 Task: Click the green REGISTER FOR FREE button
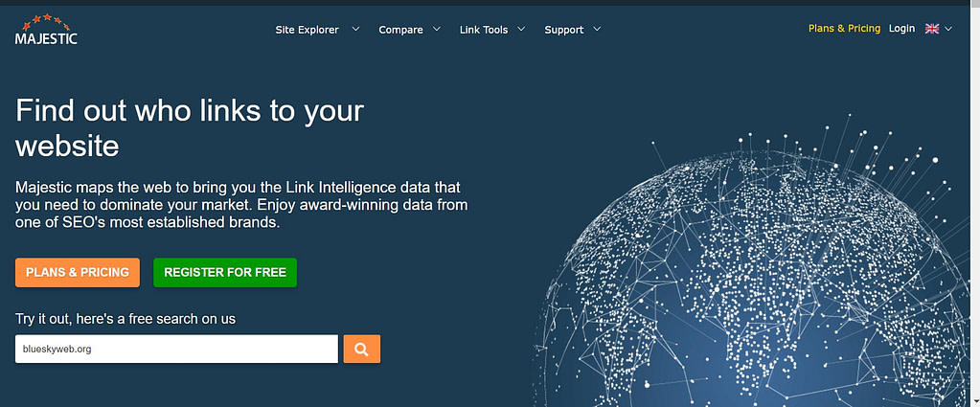pyautogui.click(x=225, y=273)
